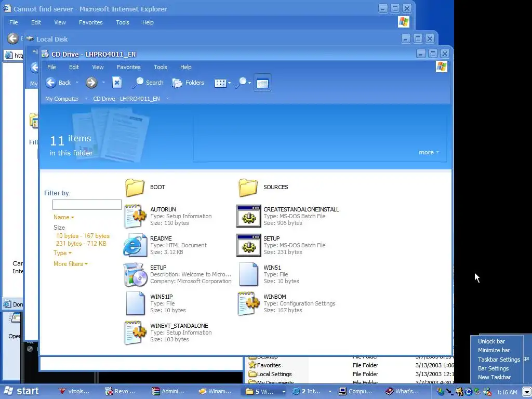This screenshot has height=399, width=532.
Task: Expand More filters
Action: (x=71, y=264)
